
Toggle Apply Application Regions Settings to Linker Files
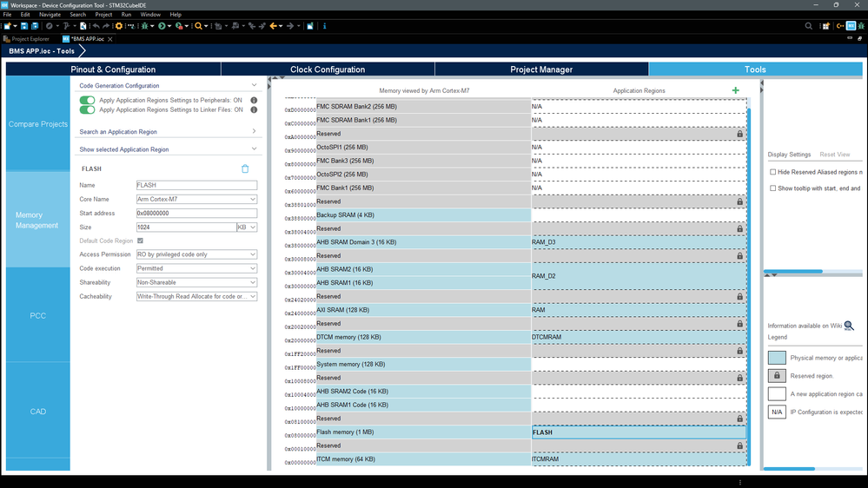87,109
